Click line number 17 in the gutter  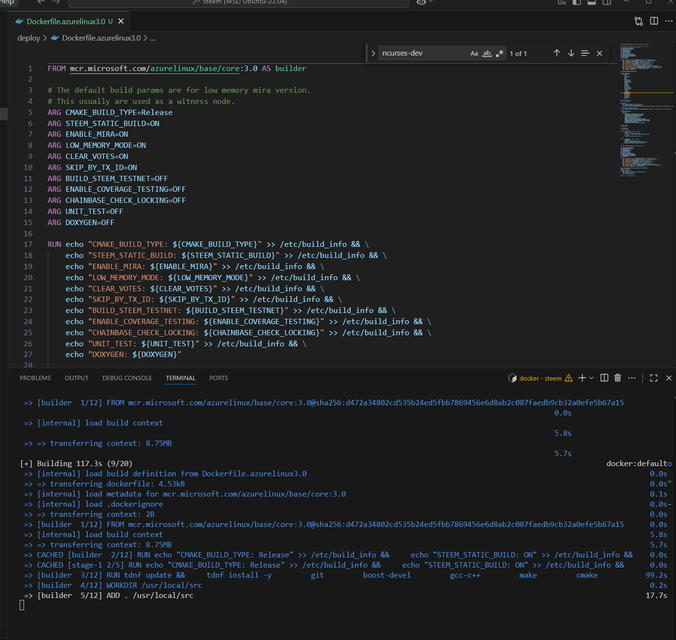point(28,244)
